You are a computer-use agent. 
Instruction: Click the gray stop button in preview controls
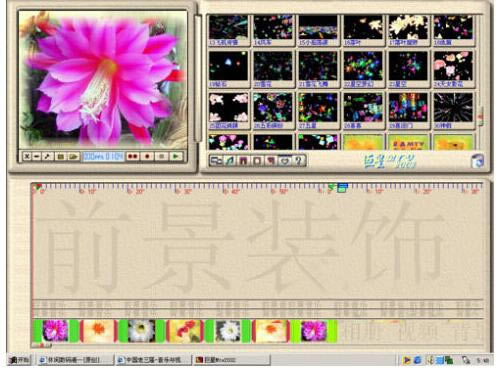[162, 156]
